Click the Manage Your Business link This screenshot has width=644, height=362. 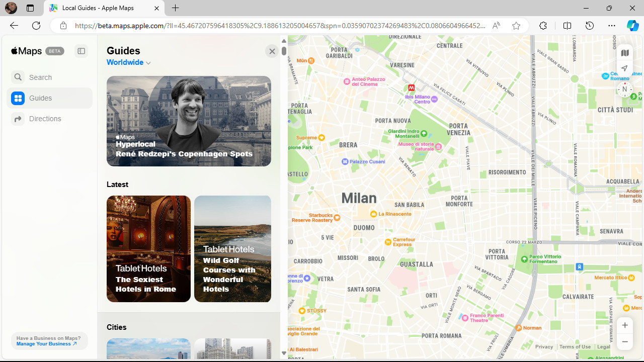click(46, 344)
